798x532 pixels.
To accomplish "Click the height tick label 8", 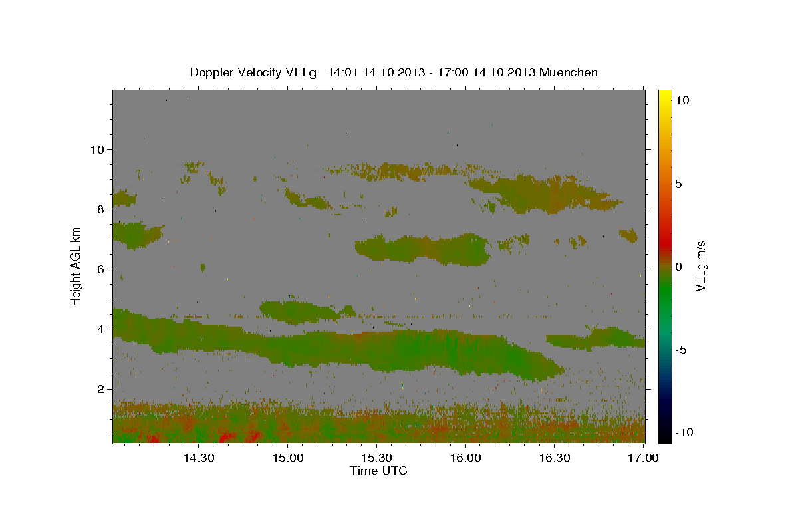I will click(x=100, y=209).
